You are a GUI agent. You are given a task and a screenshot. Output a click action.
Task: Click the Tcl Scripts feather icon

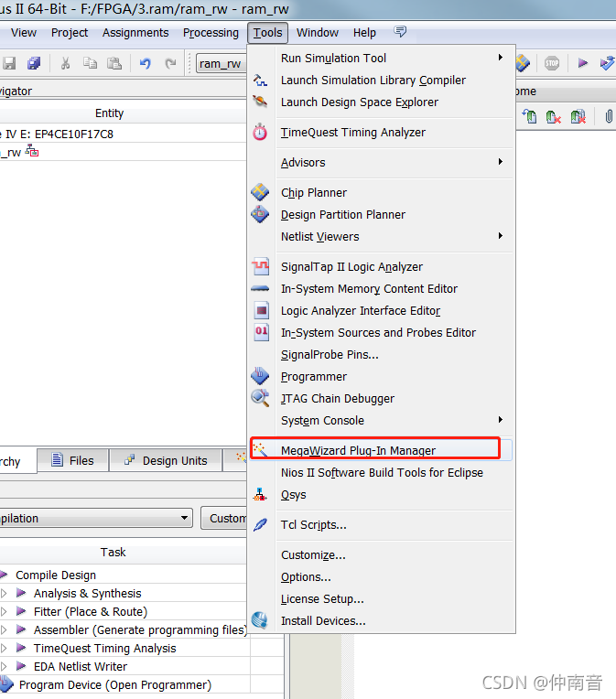tap(260, 524)
